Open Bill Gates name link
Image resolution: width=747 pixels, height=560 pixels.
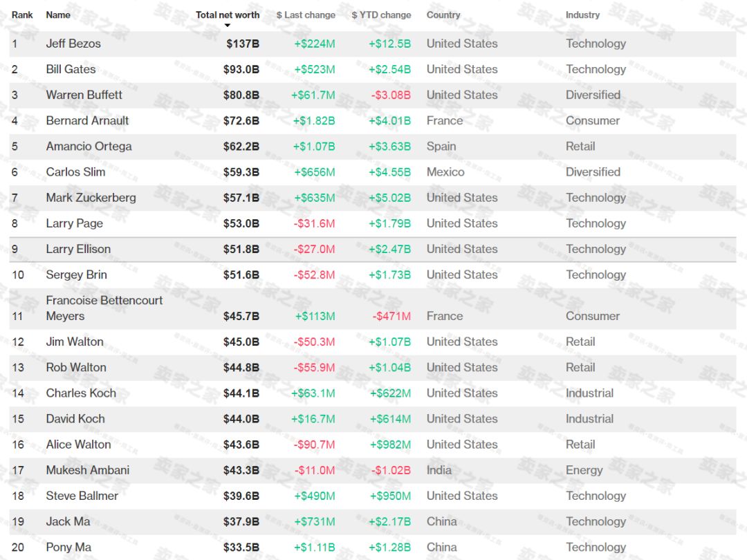pyautogui.click(x=71, y=69)
